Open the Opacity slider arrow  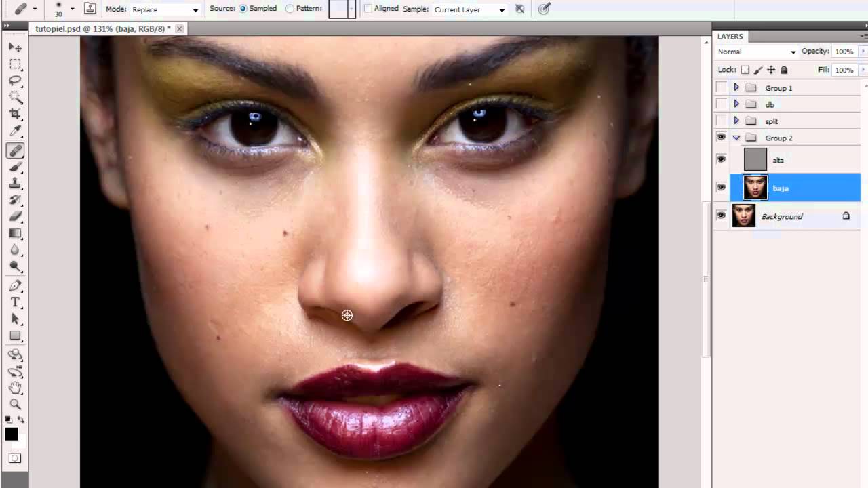click(x=862, y=52)
